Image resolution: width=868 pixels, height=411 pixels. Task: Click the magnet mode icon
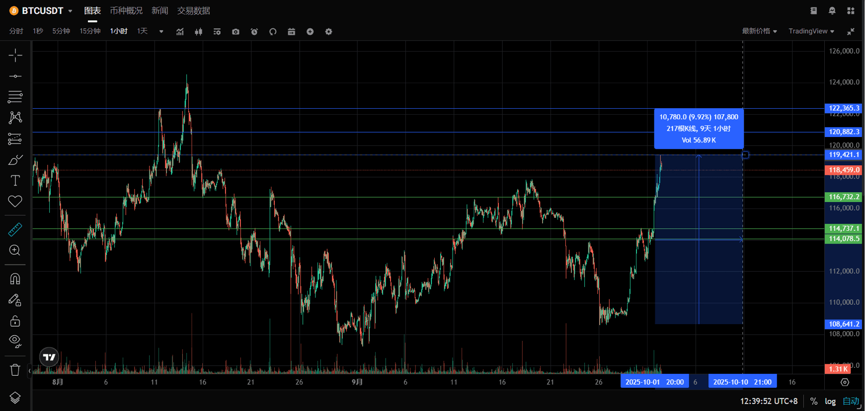(x=15, y=279)
